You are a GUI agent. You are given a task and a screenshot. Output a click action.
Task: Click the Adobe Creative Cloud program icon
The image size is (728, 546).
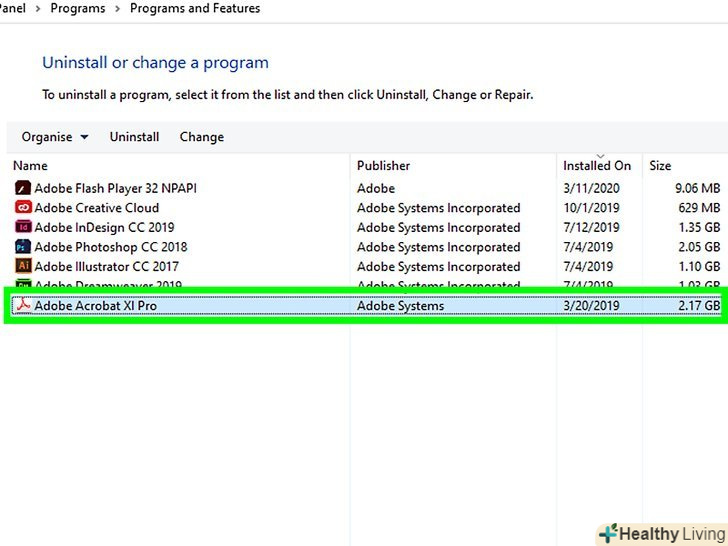(23, 207)
